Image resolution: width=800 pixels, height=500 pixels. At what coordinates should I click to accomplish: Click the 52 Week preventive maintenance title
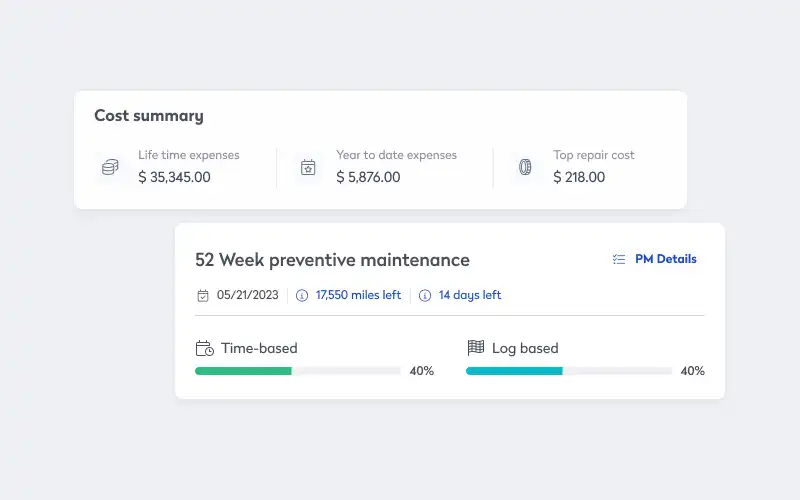pyautogui.click(x=332, y=260)
